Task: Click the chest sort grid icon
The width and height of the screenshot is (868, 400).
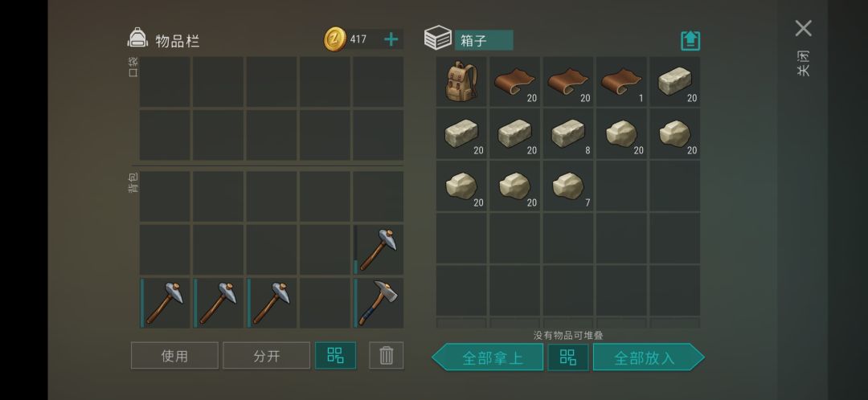Action: point(568,357)
